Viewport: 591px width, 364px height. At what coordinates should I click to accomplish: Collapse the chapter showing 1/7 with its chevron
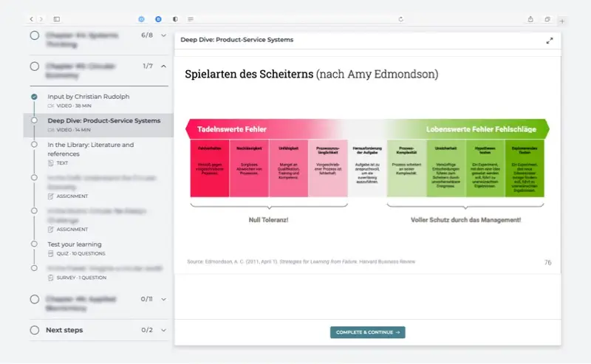coord(163,66)
